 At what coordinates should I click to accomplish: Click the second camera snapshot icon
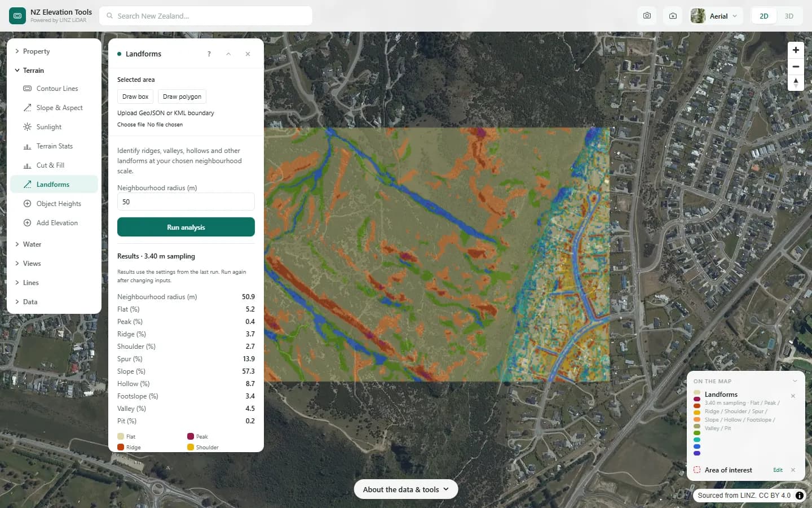click(x=673, y=16)
